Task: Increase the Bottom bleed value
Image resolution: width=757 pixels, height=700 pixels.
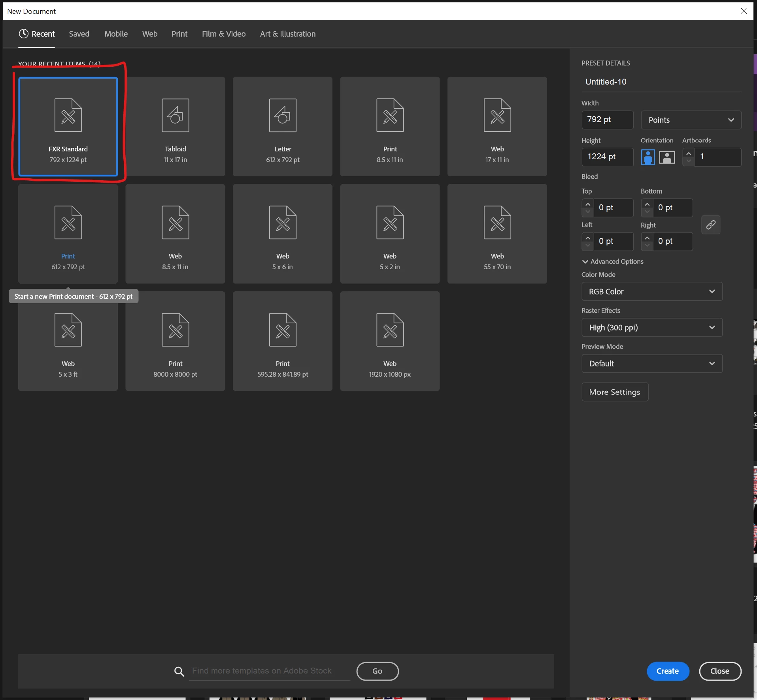Action: tap(647, 204)
